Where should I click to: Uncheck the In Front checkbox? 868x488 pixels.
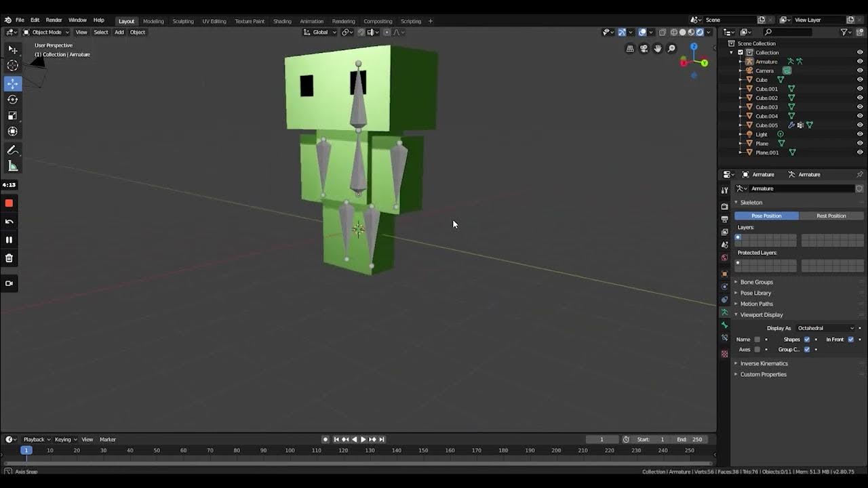850,340
